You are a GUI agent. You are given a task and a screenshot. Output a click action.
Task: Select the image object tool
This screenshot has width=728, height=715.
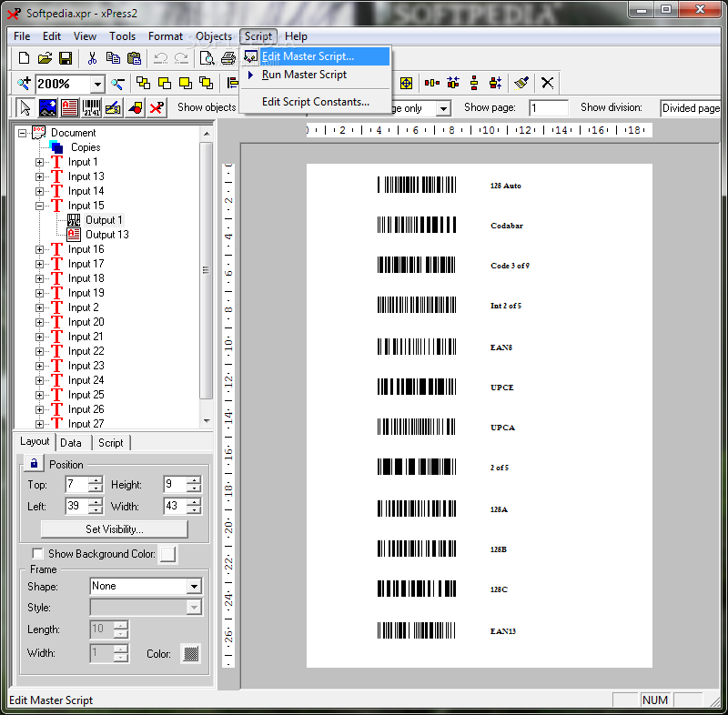coord(47,107)
